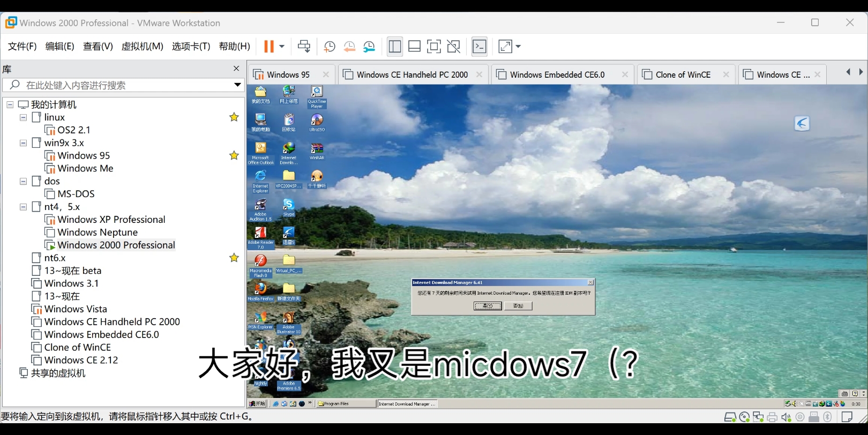Click the hard disk device status icon
This screenshot has height=435, width=868.
730,417
